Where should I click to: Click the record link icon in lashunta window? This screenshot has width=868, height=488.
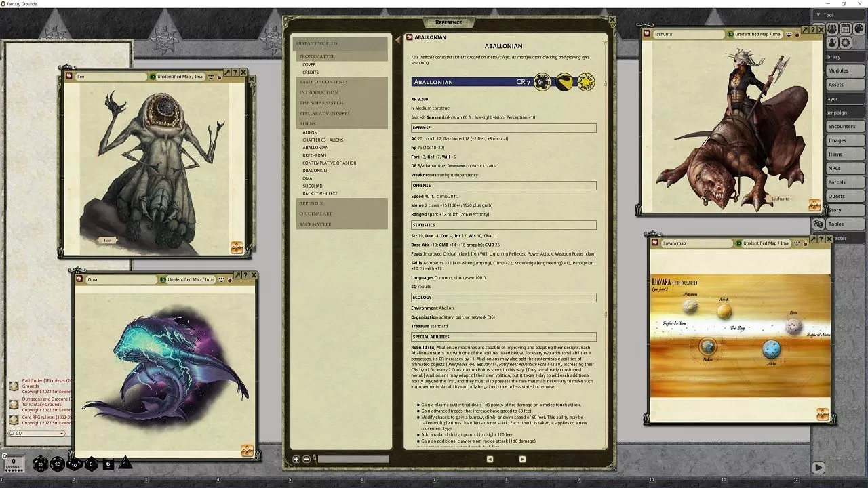647,34
